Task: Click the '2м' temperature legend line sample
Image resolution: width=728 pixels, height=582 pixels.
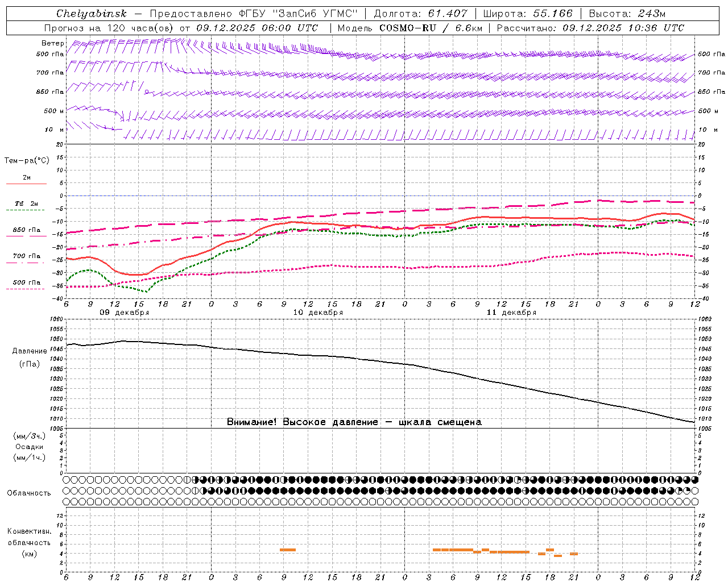Action: pyautogui.click(x=26, y=184)
